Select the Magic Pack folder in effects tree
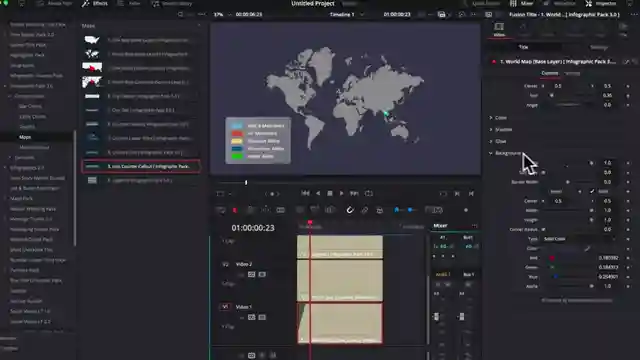Viewport: 640px width, 360px height. [21, 198]
